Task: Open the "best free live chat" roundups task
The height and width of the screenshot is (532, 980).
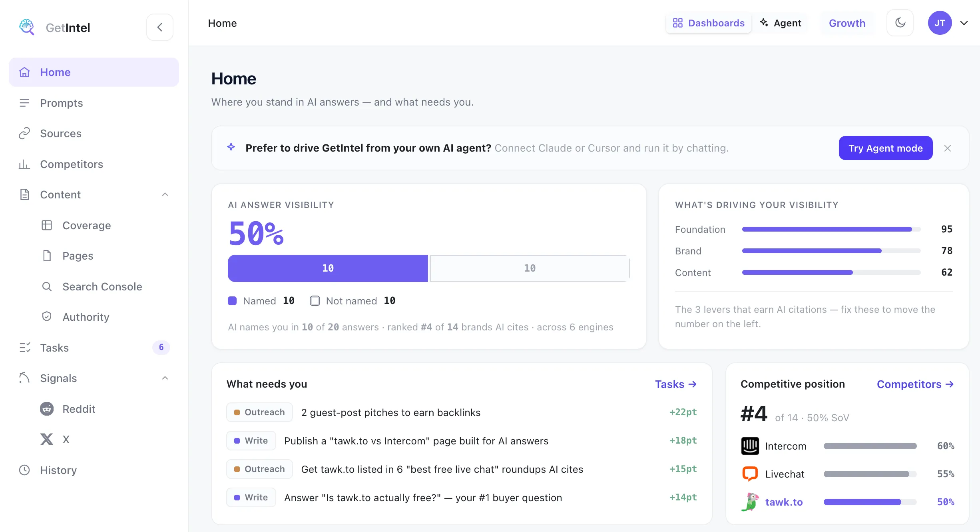Action: click(x=462, y=469)
